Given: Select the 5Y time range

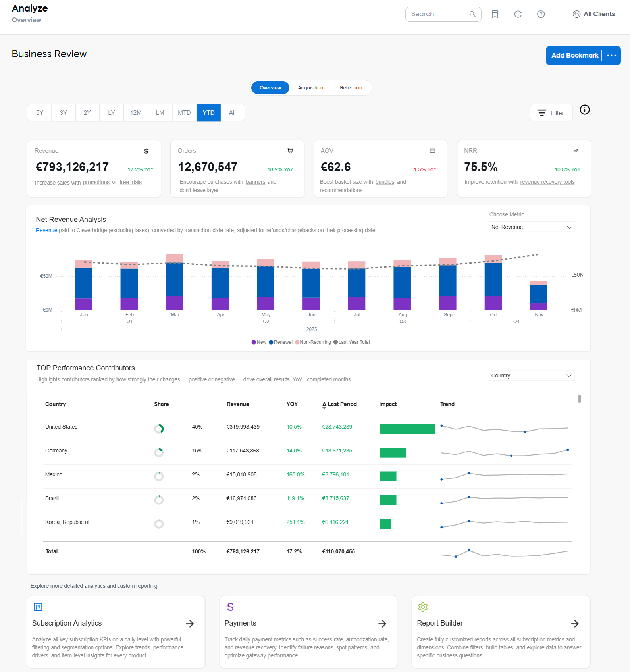Looking at the screenshot, I should pyautogui.click(x=40, y=113).
